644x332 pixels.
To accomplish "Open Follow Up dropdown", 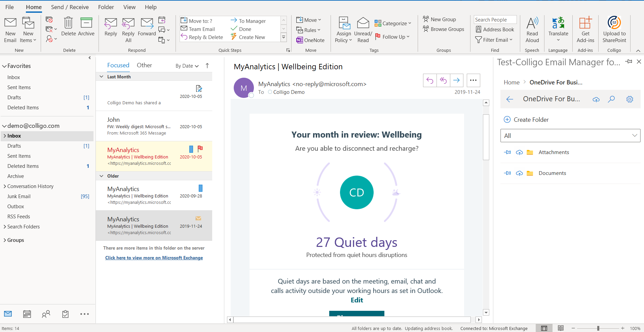I will click(x=392, y=37).
